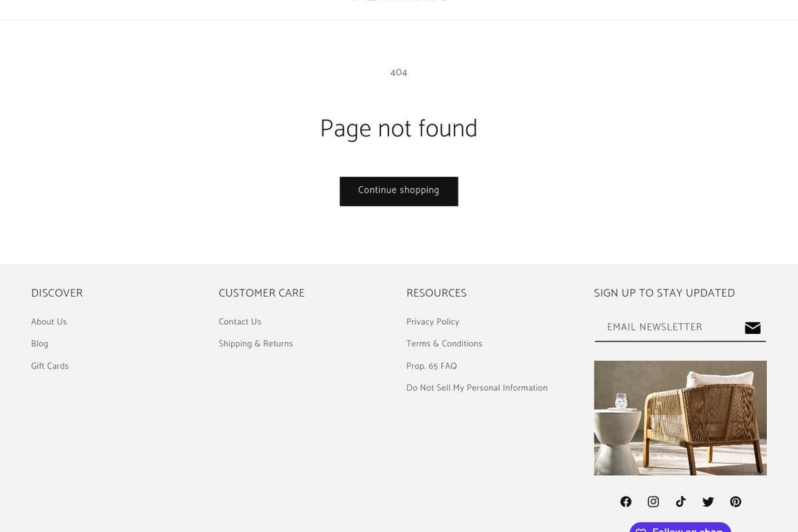Open Terms & Conditions link
The height and width of the screenshot is (532, 798).
point(444,344)
